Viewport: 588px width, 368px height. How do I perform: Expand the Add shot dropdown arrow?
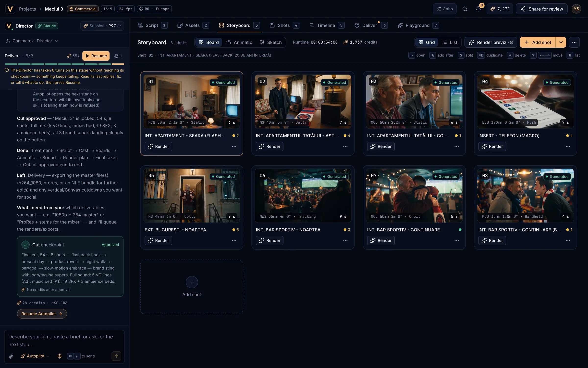pos(561,42)
